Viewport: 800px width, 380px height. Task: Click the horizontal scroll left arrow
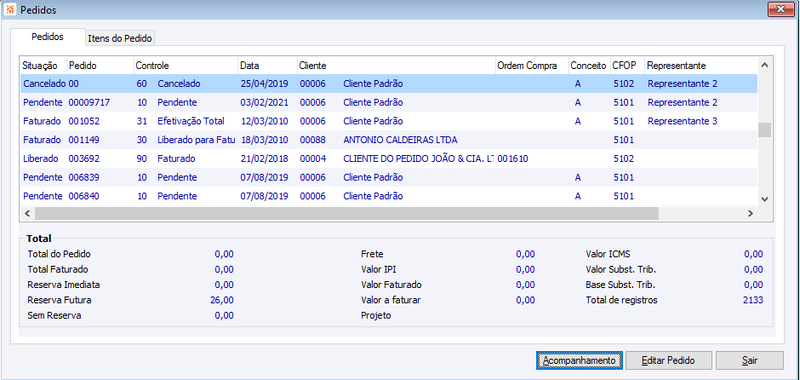[x=28, y=213]
